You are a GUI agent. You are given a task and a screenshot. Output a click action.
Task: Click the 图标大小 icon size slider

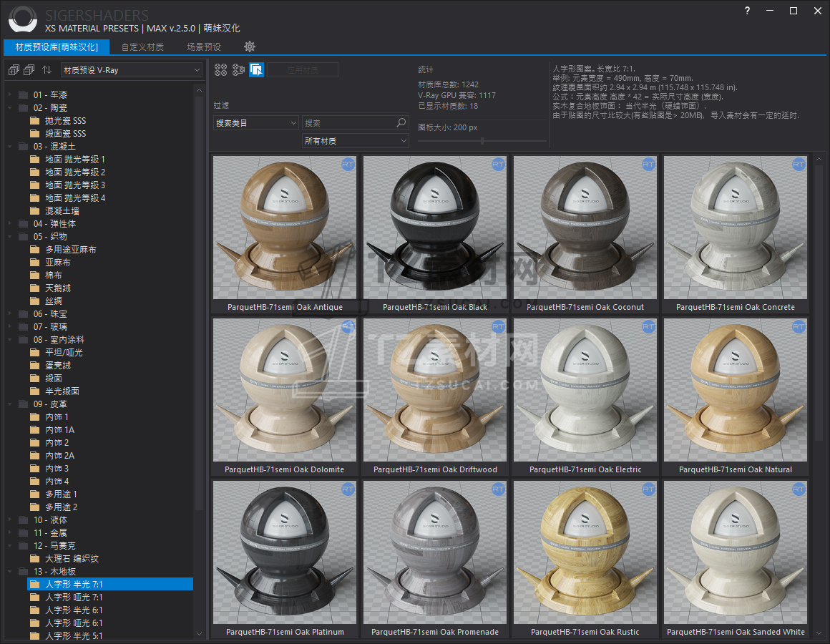pos(482,141)
